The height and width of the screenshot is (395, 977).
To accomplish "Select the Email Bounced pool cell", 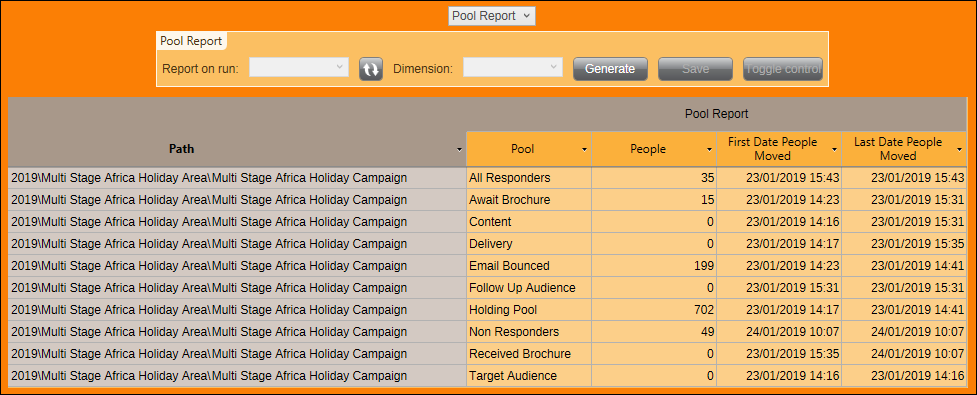I will point(528,266).
